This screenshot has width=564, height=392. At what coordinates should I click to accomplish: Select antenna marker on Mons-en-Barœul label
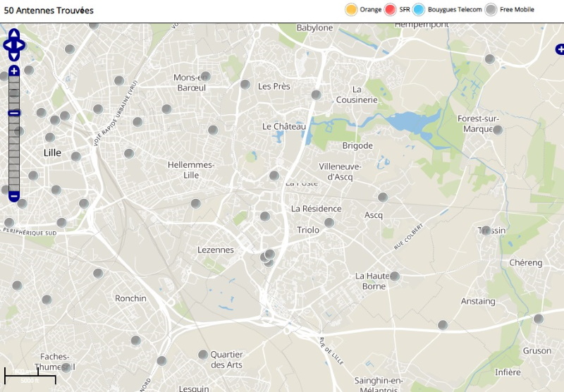(205, 76)
